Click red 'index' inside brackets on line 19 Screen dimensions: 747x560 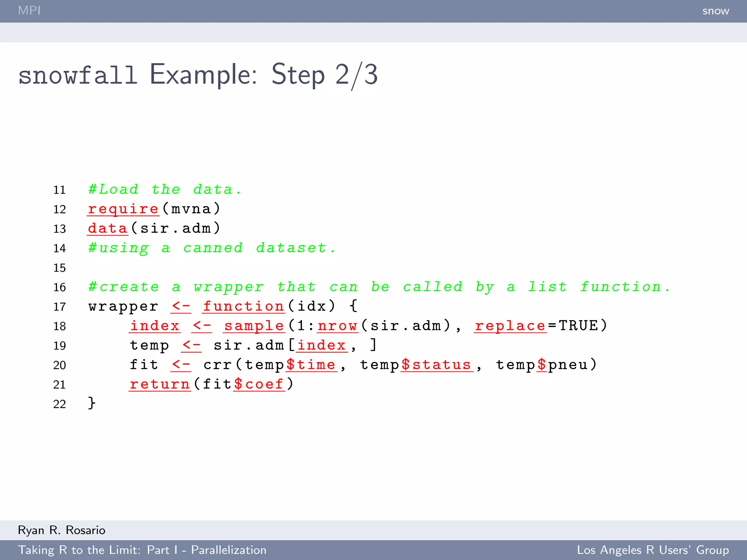322,345
